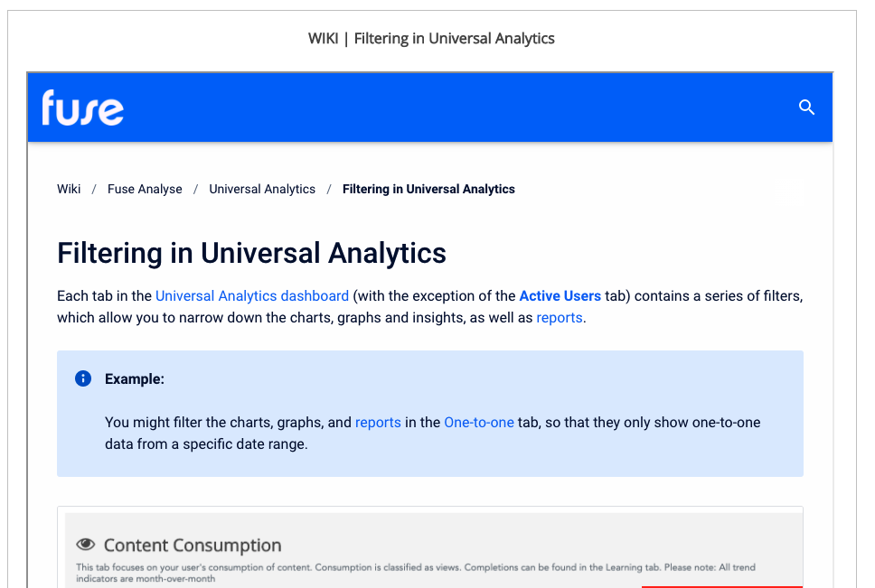Click the reports link inside Example box

[378, 422]
